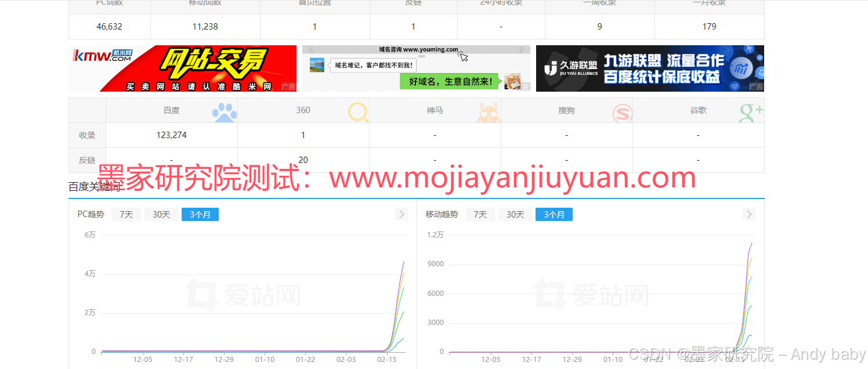
Task: Select 30天 tab in 移动趋势
Action: click(x=515, y=215)
